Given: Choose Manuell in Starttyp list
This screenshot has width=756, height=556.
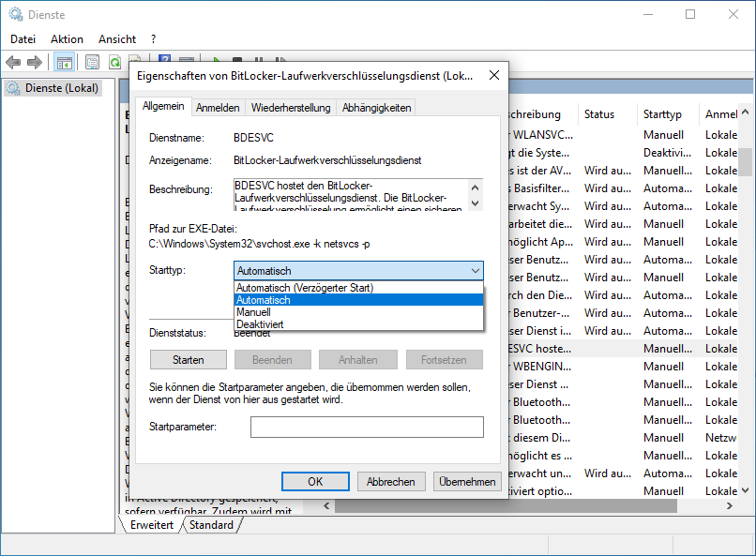Looking at the screenshot, I should tap(358, 312).
